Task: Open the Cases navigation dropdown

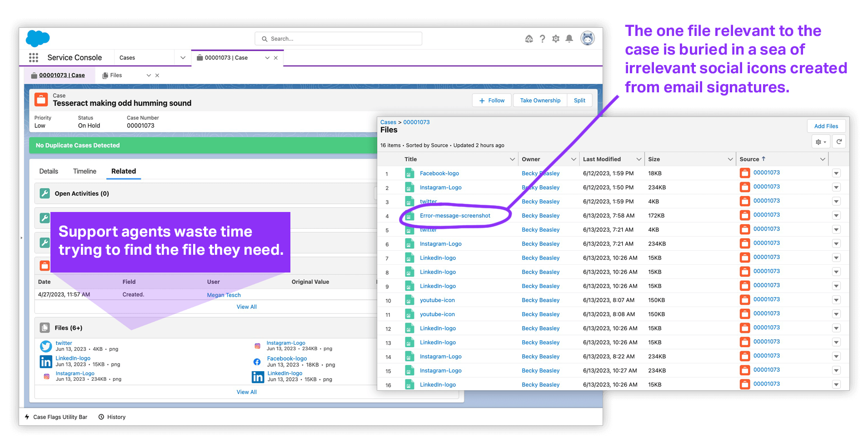Action: coord(183,58)
